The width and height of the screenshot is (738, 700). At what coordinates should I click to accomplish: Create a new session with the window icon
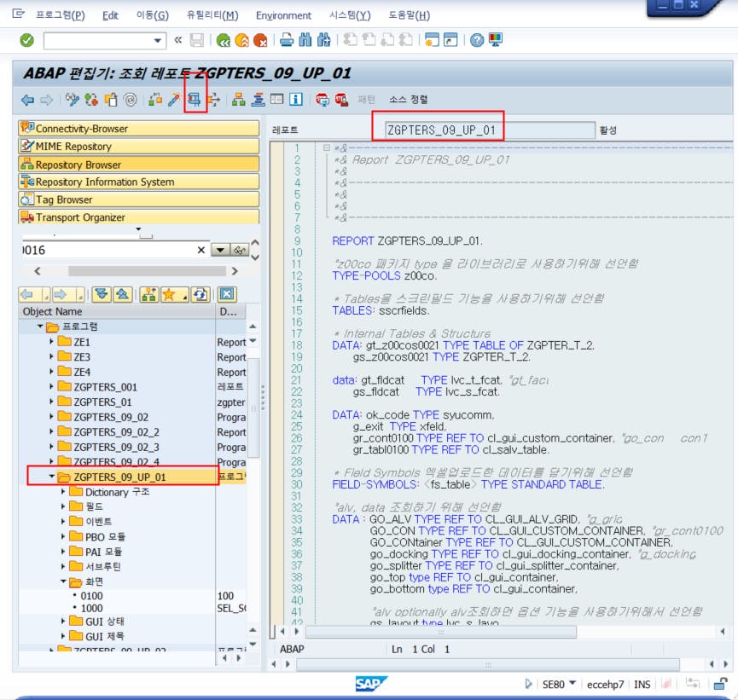click(x=432, y=40)
